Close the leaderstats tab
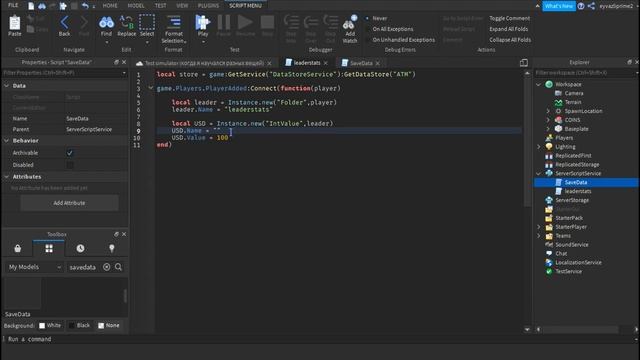Viewport: 640px width, 360px height. (x=326, y=63)
